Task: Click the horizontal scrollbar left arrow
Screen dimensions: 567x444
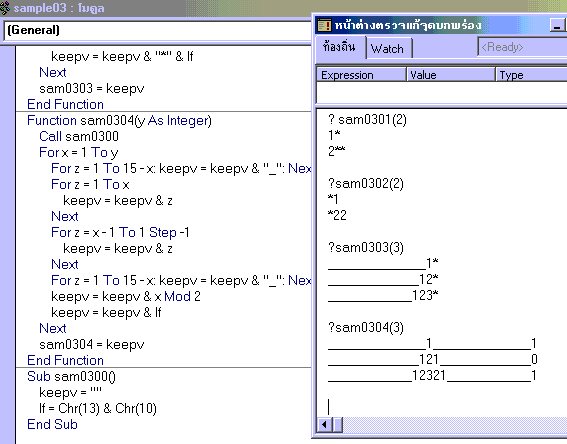Action: pos(324,424)
